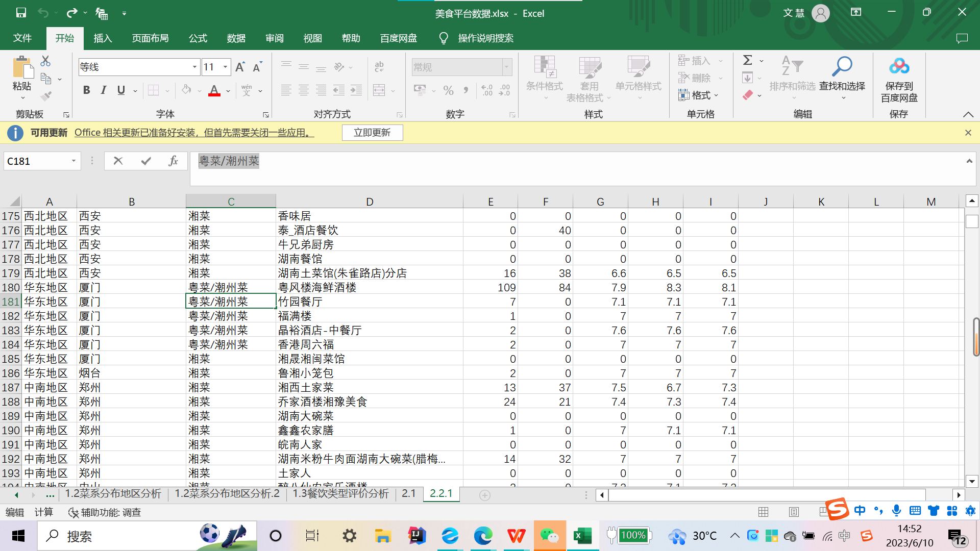Click Save to Baidu Netdisk icon
The width and height of the screenshot is (980, 551).
point(899,67)
